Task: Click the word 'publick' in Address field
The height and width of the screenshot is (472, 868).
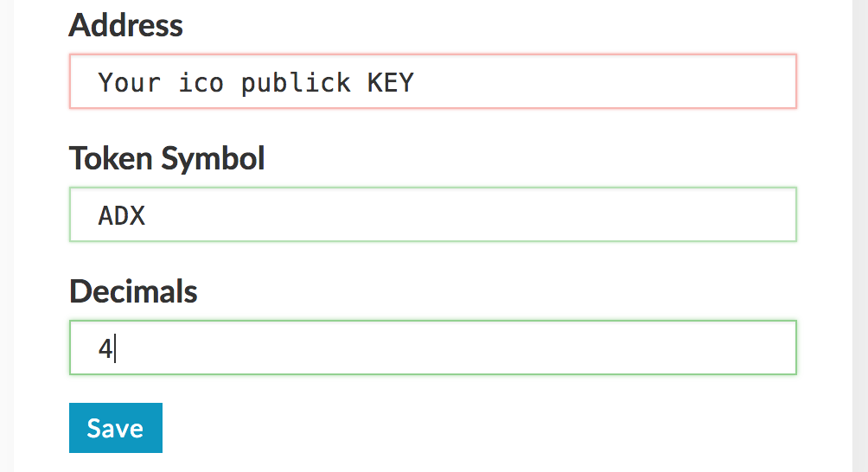Action: pyautogui.click(x=296, y=83)
